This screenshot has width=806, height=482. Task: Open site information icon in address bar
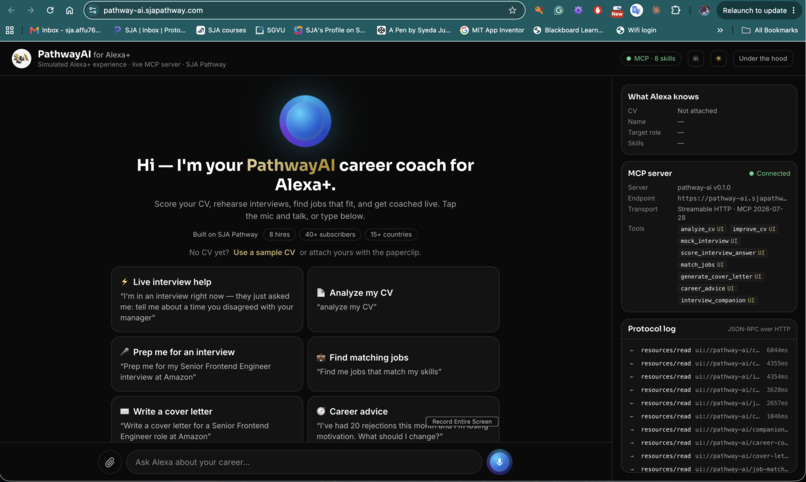(x=93, y=10)
